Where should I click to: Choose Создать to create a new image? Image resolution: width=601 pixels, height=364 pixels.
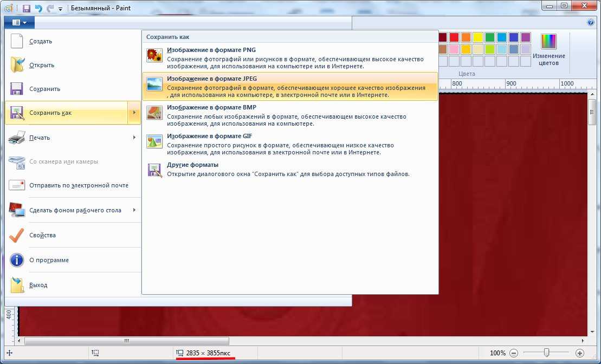click(x=73, y=41)
